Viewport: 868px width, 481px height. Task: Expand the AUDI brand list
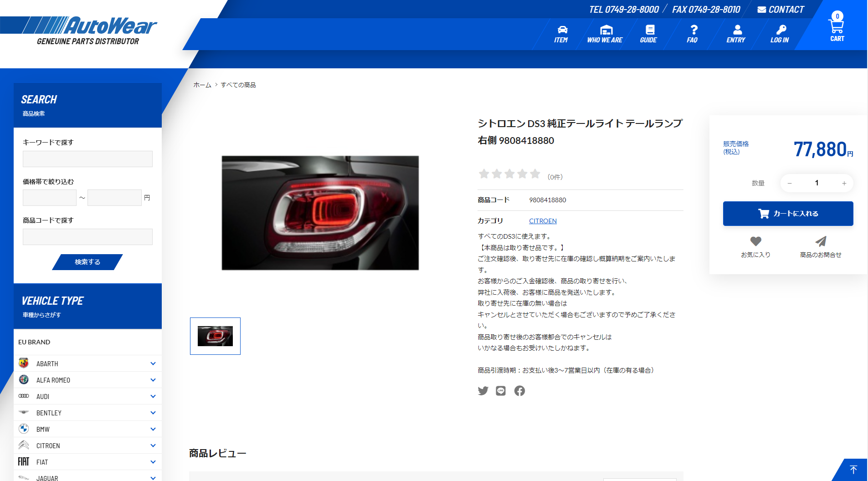(x=153, y=396)
